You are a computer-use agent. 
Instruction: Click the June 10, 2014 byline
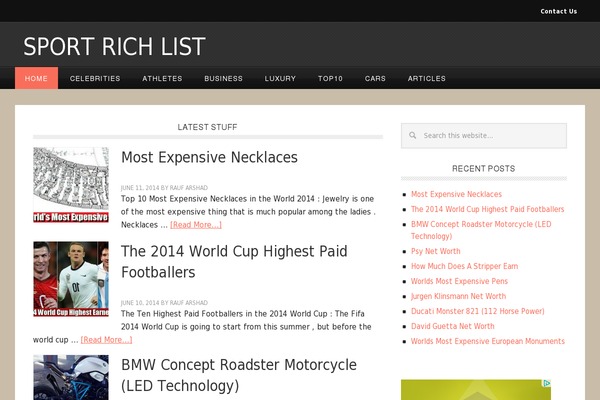click(164, 302)
